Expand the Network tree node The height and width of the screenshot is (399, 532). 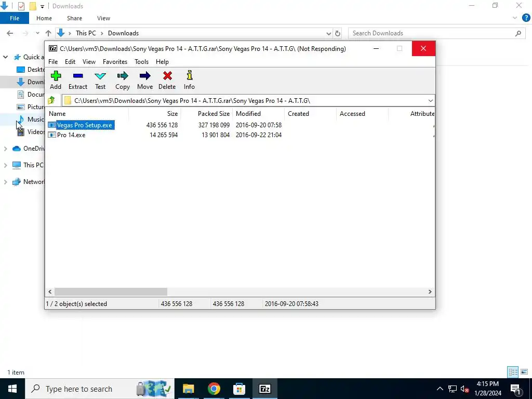coord(5,182)
